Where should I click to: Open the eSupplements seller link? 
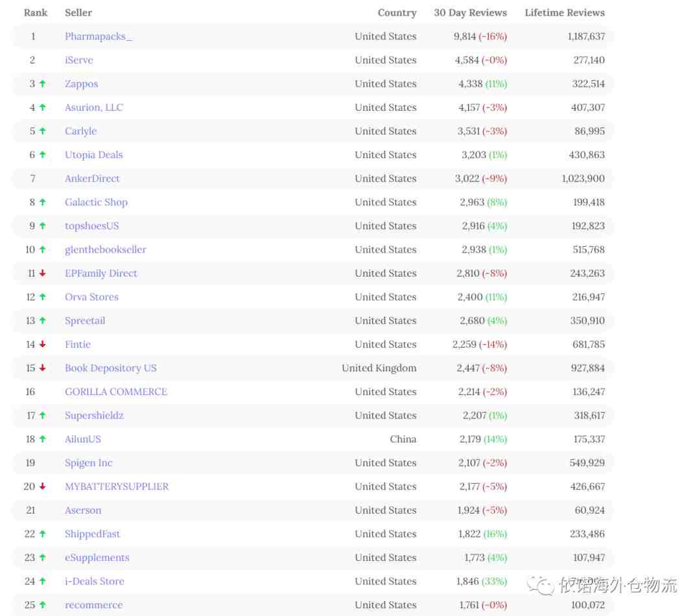[x=97, y=557]
